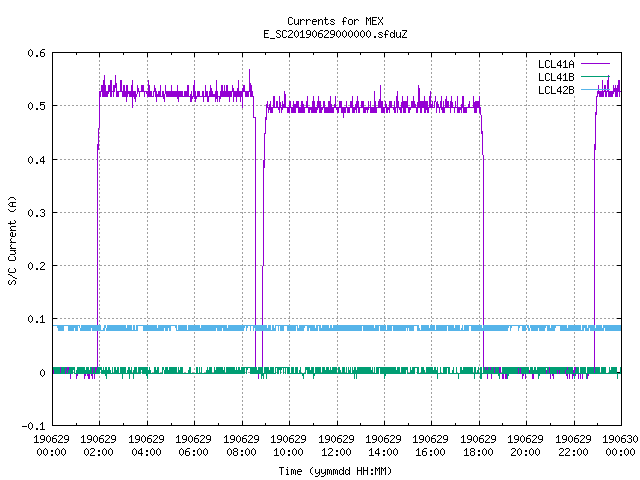Click the 0.2 y-axis tick label
Viewport: 640px width, 480px height.
click(36, 266)
